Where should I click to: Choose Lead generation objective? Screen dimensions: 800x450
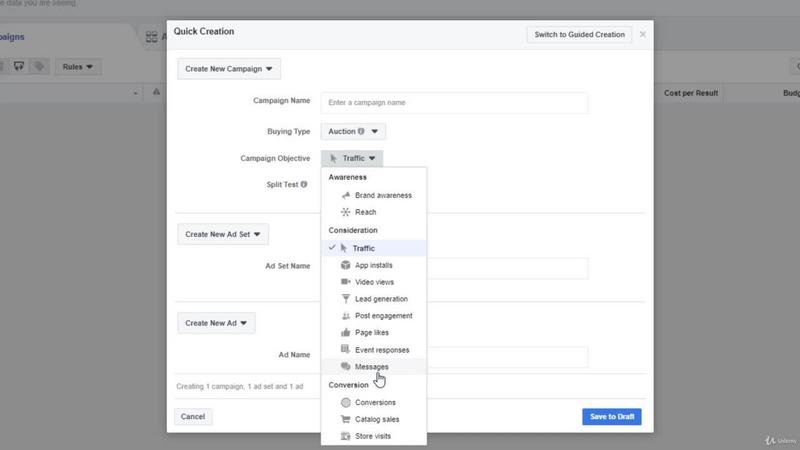tap(374, 298)
